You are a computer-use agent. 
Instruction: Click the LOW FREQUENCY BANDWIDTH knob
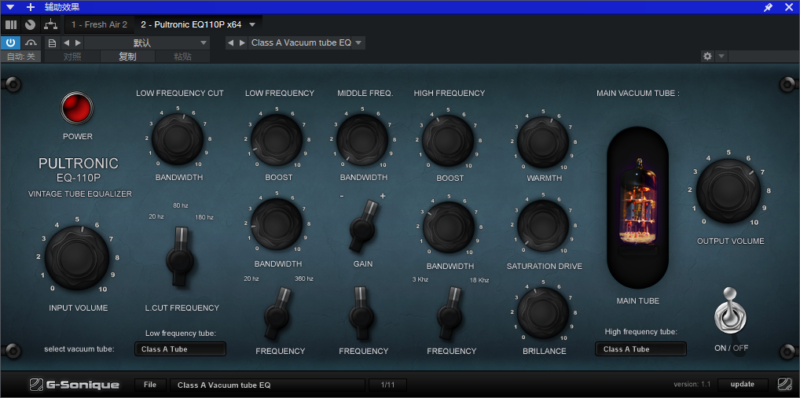[x=277, y=225]
